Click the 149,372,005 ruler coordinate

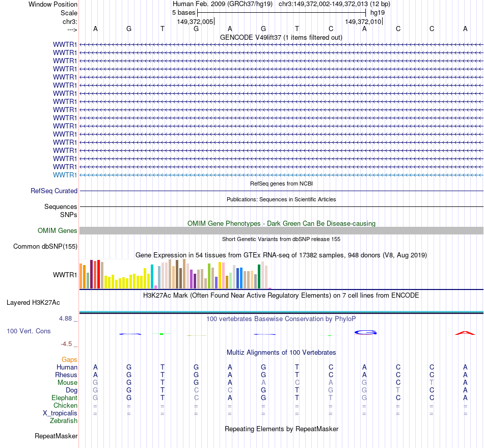pos(195,21)
